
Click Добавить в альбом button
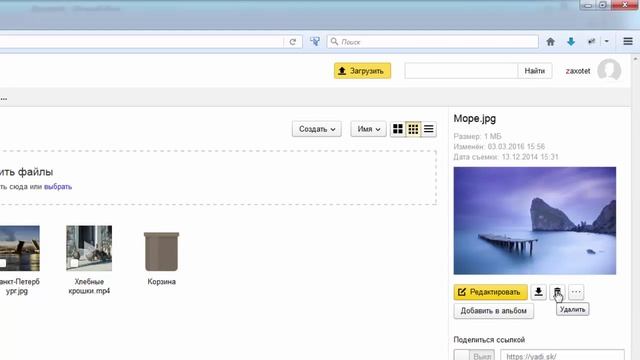pyautogui.click(x=493, y=311)
